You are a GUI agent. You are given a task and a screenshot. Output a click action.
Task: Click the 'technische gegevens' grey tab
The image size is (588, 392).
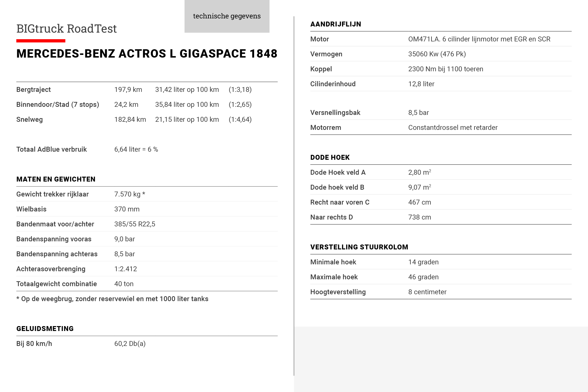pyautogui.click(x=227, y=16)
